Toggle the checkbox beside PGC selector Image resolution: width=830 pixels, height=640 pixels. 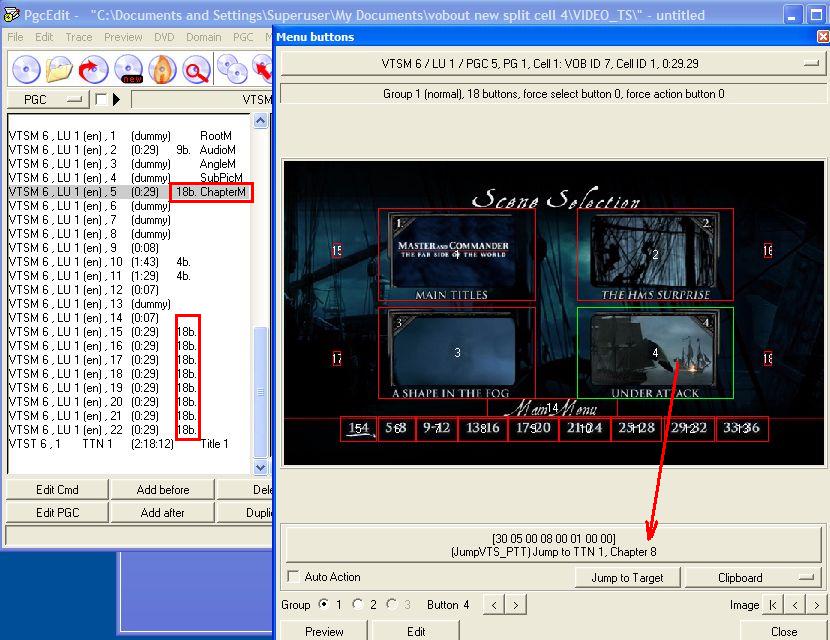tap(101, 99)
